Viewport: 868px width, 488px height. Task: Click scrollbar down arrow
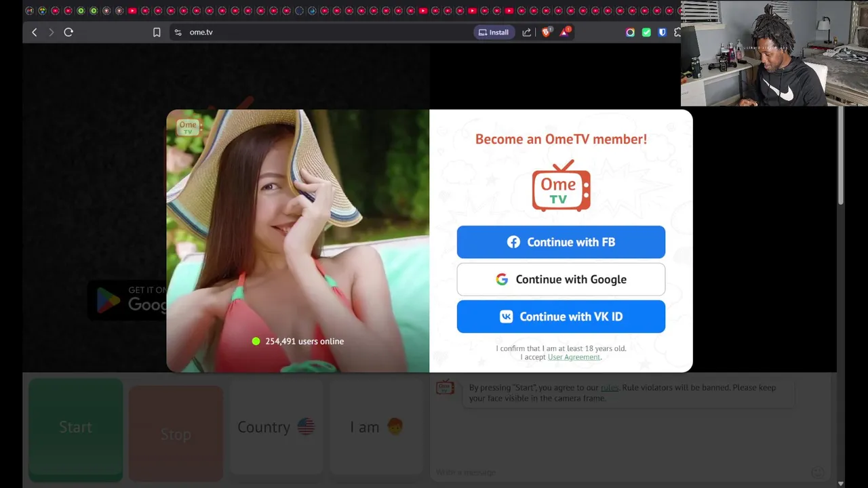[x=841, y=483]
